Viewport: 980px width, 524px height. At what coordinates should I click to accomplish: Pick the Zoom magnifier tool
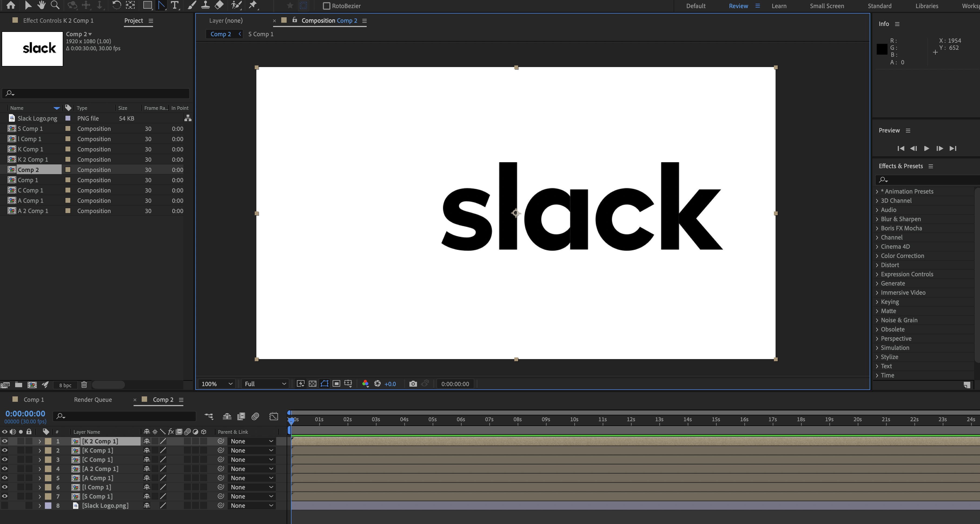[x=55, y=5]
